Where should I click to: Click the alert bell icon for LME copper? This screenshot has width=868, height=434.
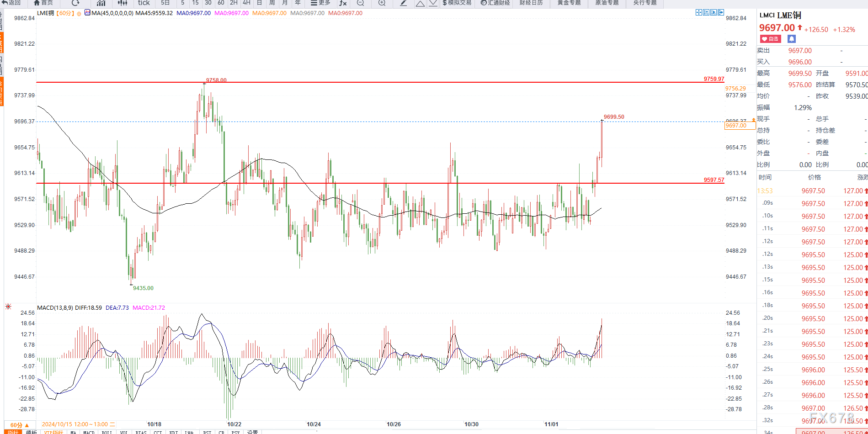(792, 39)
